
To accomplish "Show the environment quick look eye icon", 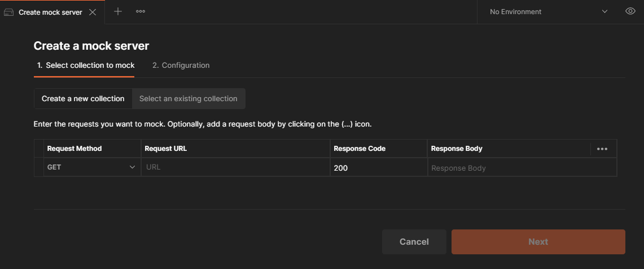I will (630, 11).
